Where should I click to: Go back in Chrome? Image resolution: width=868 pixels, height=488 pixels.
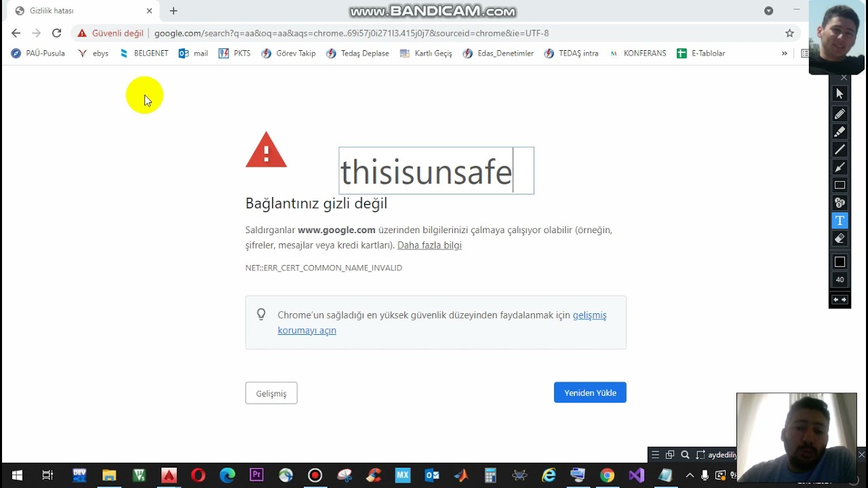click(16, 33)
